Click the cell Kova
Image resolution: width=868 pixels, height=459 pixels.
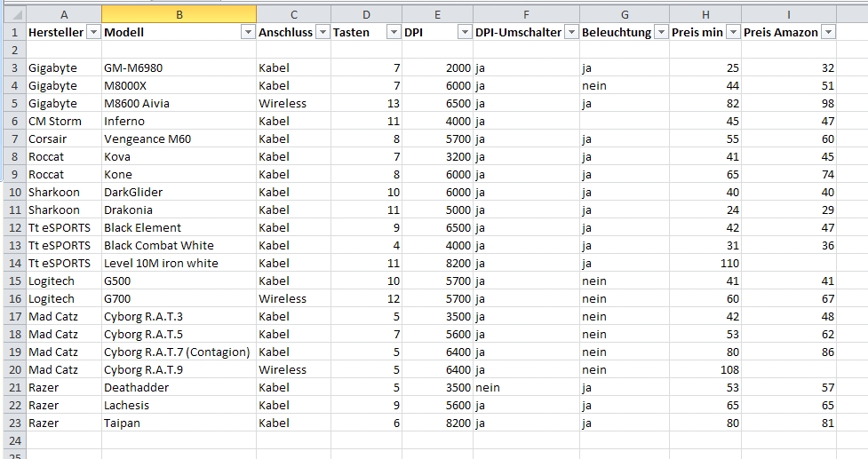[x=179, y=156]
